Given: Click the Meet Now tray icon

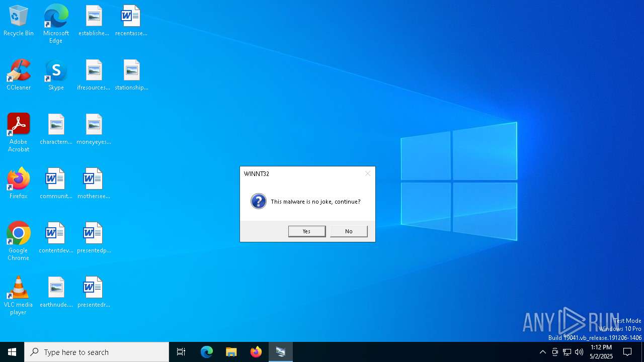Looking at the screenshot, I should pos(555,352).
